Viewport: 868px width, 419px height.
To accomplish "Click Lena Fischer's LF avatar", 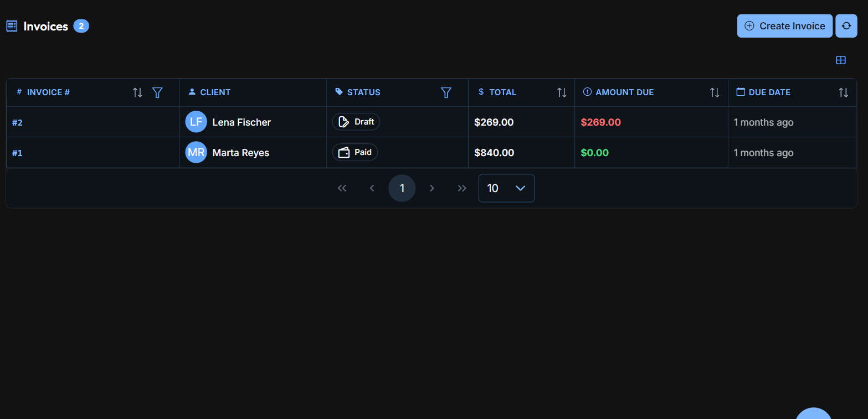I will [x=196, y=122].
